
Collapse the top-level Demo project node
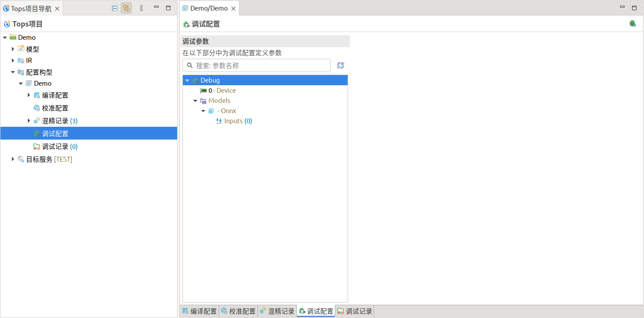(x=5, y=38)
